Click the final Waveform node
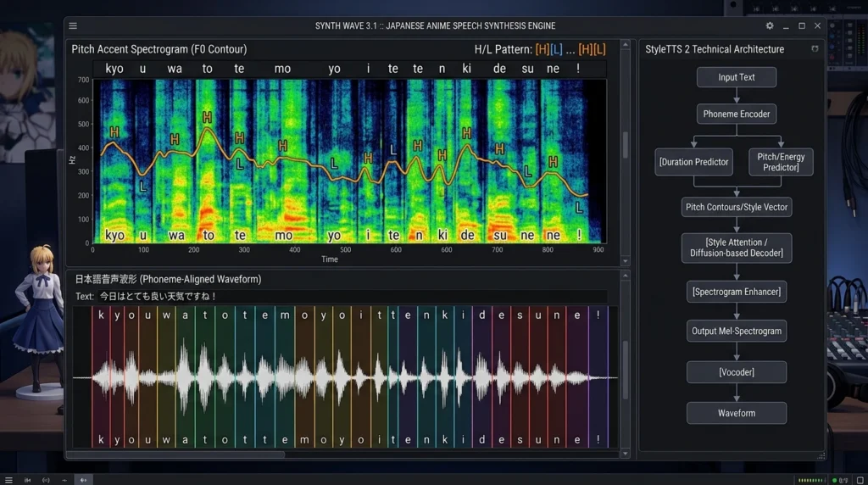The image size is (868, 485). point(737,413)
